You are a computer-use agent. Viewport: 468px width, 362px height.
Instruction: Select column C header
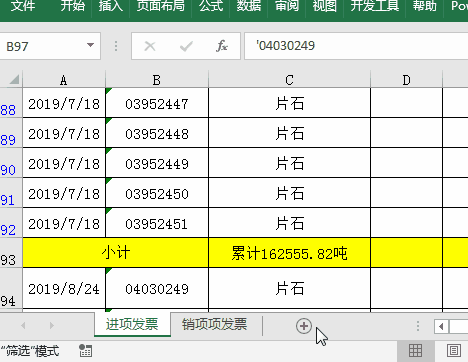pos(289,80)
